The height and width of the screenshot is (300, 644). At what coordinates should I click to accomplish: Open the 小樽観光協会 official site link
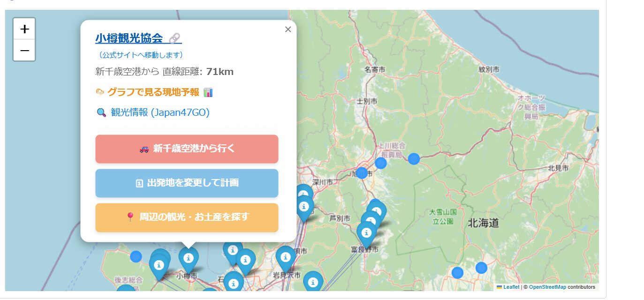coord(129,38)
